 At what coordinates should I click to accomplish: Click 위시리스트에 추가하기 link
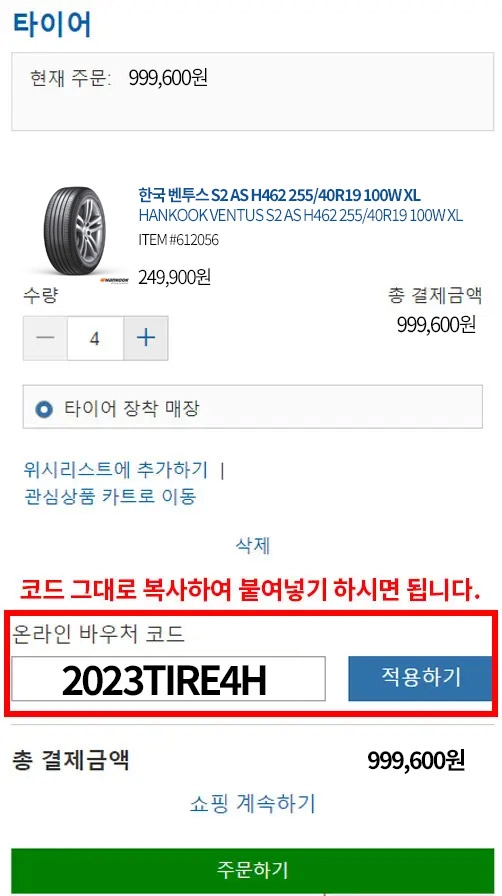click(x=115, y=470)
